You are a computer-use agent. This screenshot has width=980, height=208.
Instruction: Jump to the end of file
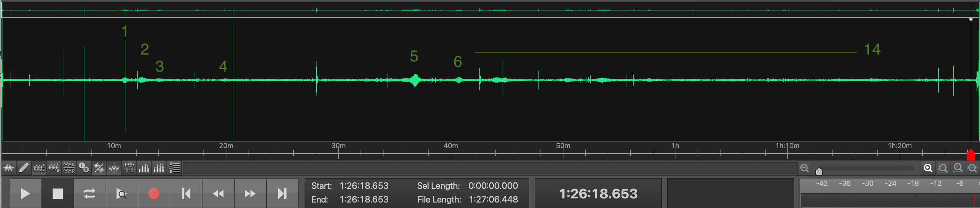282,194
